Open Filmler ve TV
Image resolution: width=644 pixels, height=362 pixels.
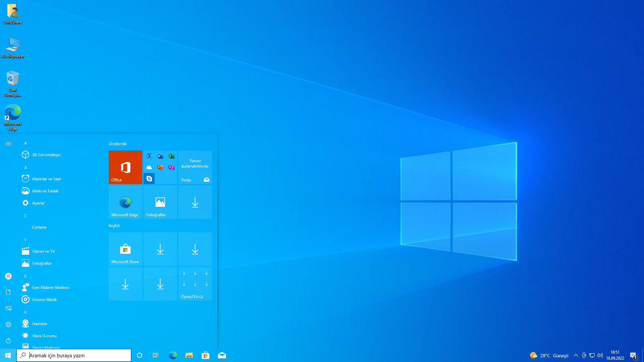pos(60,251)
